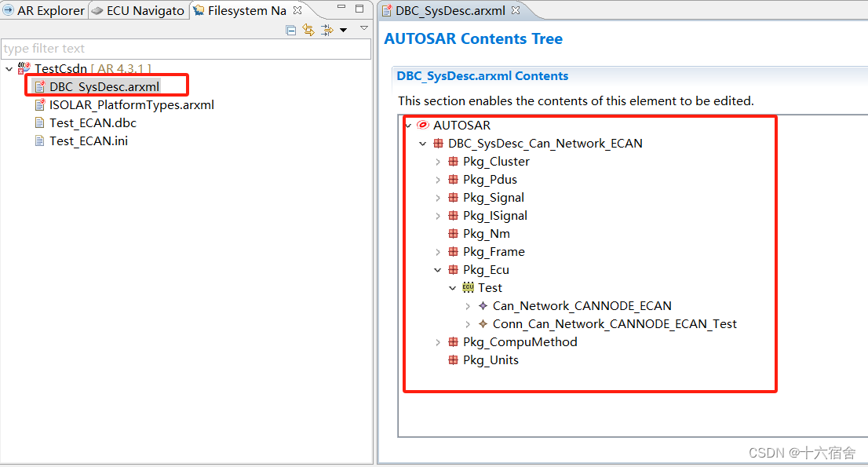This screenshot has width=868, height=467.
Task: Click the type filter text field
Action: [x=186, y=49]
